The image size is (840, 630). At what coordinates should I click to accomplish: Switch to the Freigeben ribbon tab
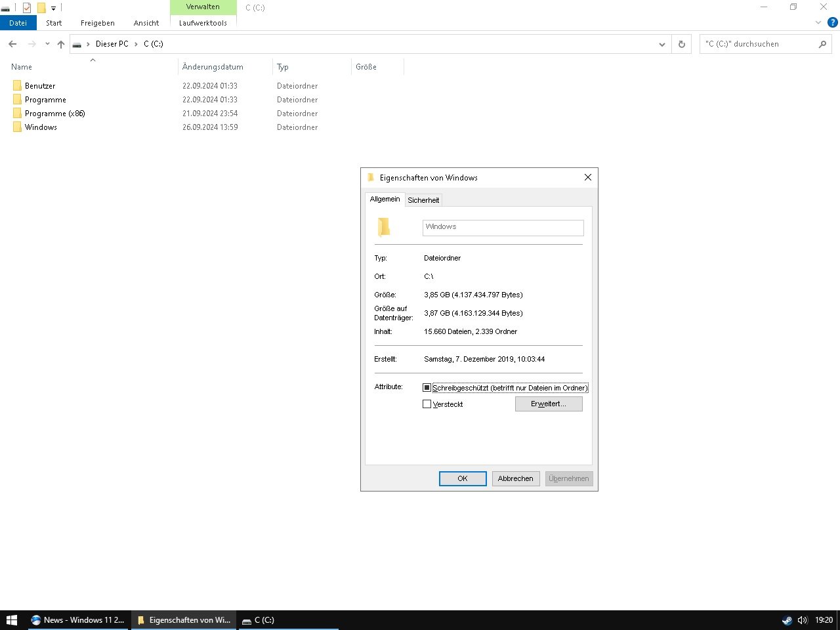pyautogui.click(x=98, y=23)
